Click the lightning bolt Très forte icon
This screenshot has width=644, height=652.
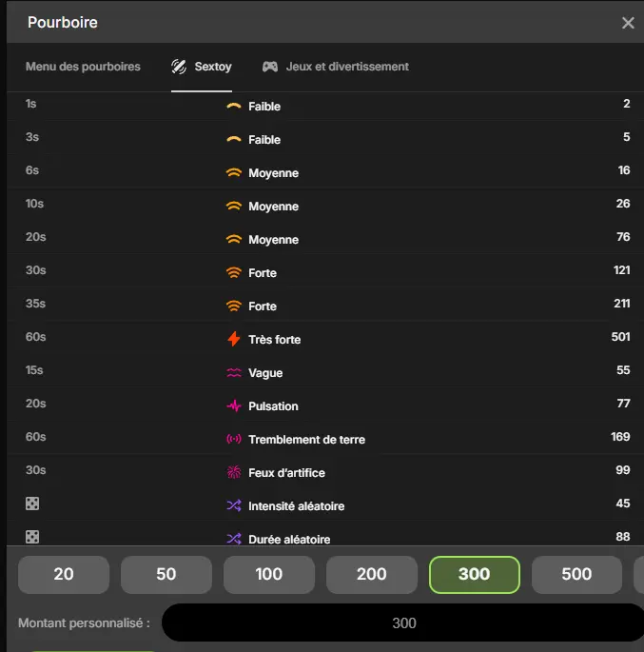[x=234, y=339]
